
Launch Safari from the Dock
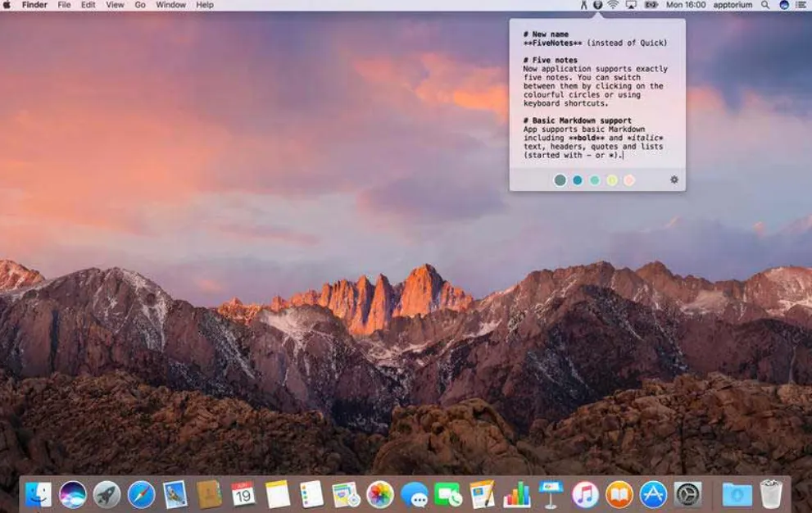click(x=141, y=494)
